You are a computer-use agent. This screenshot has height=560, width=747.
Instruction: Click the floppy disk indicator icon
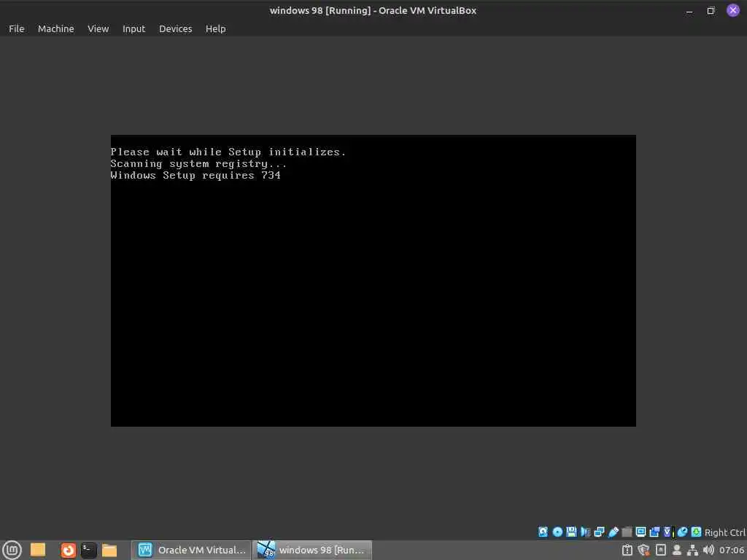(x=571, y=532)
